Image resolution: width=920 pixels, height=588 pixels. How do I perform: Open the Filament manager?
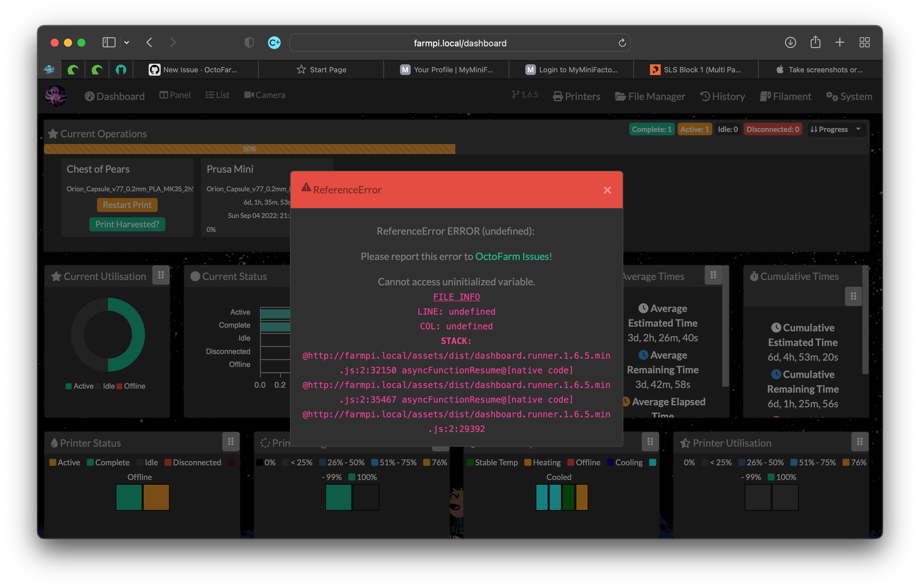[785, 96]
